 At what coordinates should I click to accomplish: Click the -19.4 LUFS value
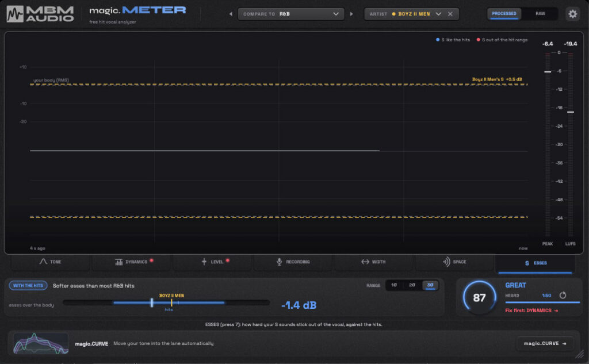tap(570, 44)
